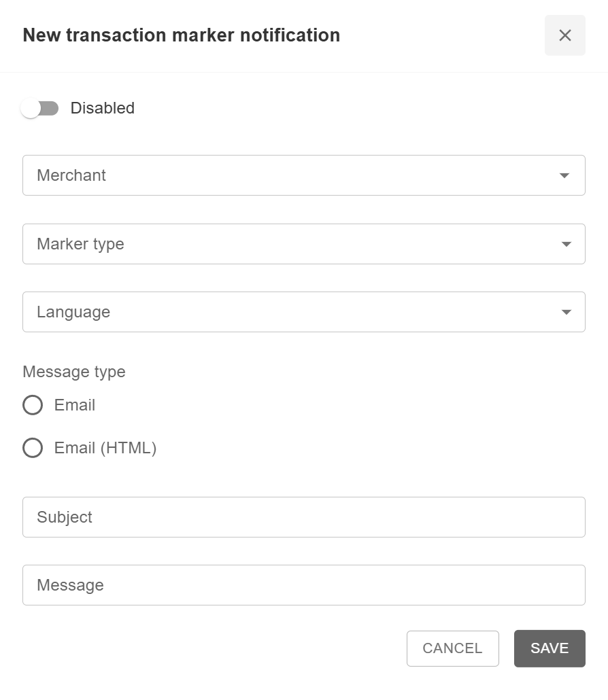
Task: Expand the Marker type dropdown
Action: (292, 244)
